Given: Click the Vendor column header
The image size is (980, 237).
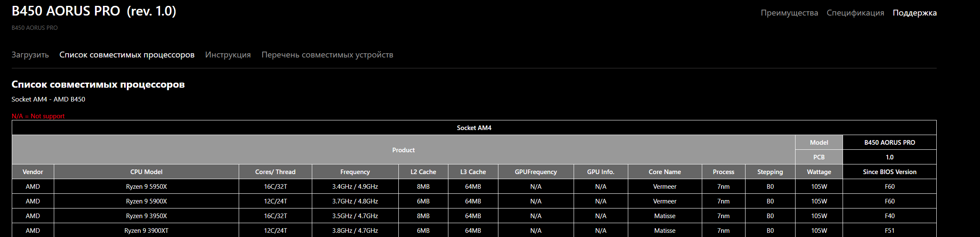Looking at the screenshot, I should pos(33,172).
